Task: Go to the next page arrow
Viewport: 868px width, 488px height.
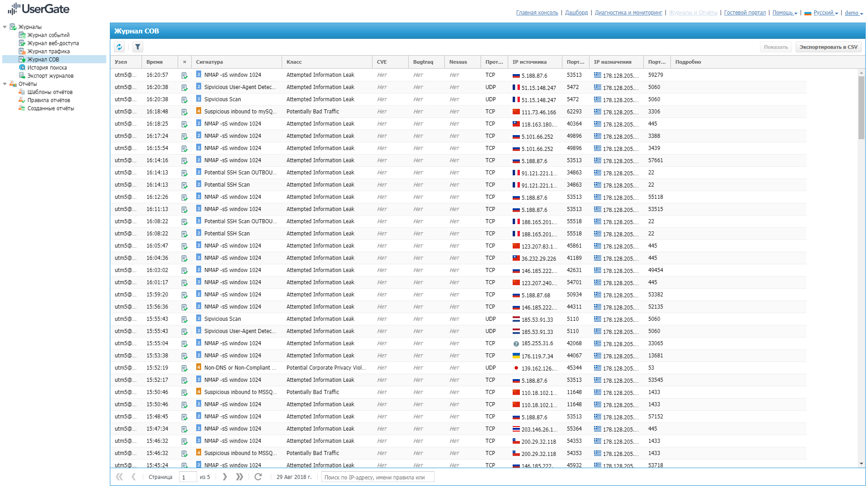Action: pos(225,477)
